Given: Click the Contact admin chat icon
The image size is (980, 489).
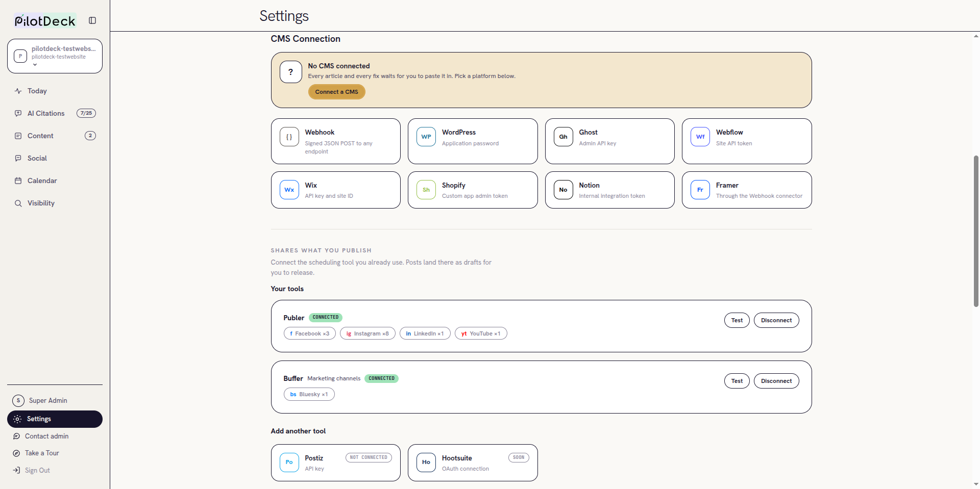Looking at the screenshot, I should tap(16, 436).
